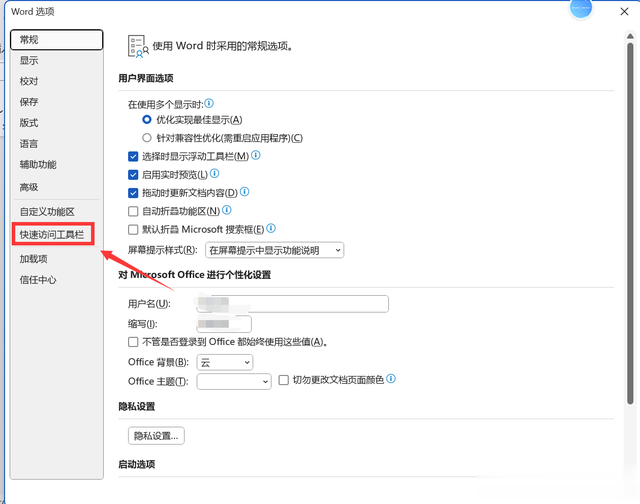Image resolution: width=640 pixels, height=504 pixels.
Task: Open 语言 options category
Action: pos(57,144)
